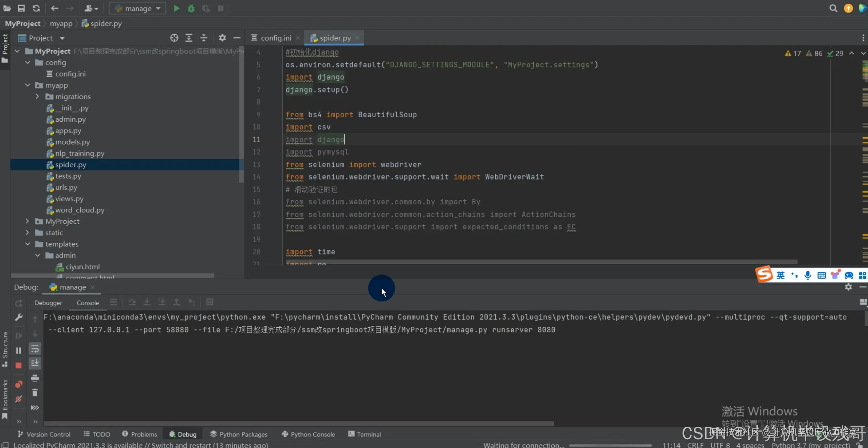Click the Pause Program icon in Debug panel
Image resolution: width=868 pixels, height=448 pixels.
19,350
